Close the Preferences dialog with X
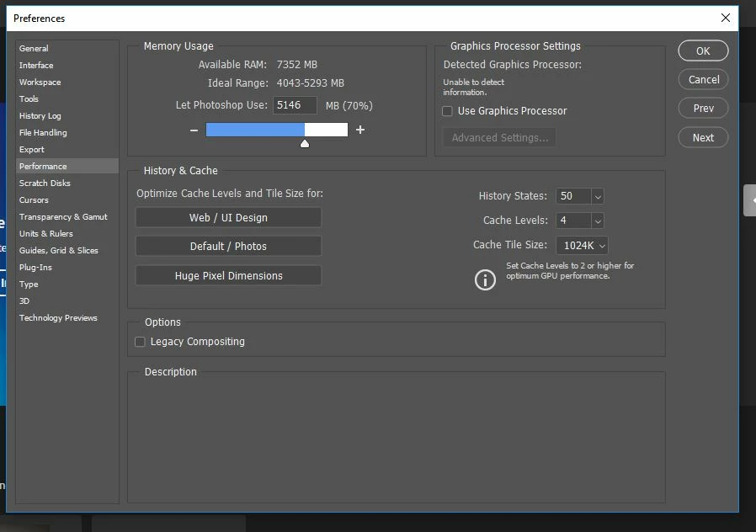The height and width of the screenshot is (532, 756). tap(725, 18)
